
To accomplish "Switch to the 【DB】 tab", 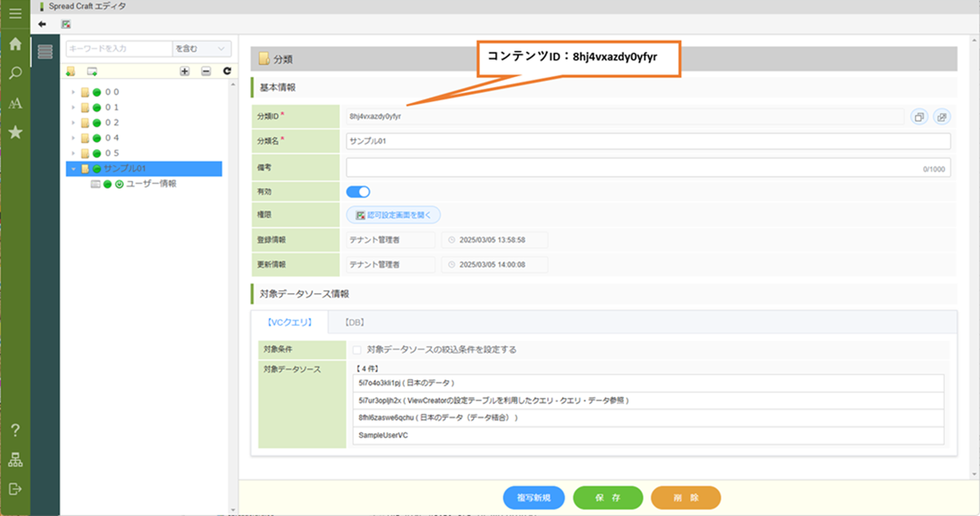I will (354, 322).
